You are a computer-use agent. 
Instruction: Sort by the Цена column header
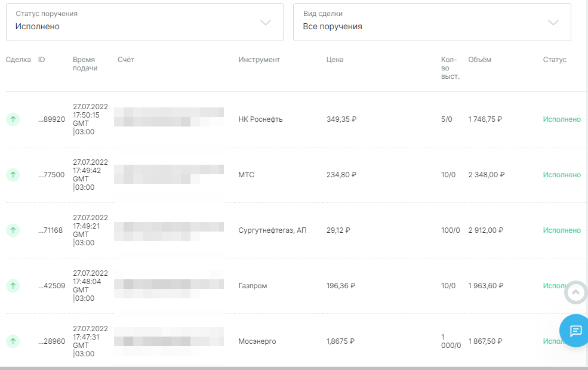335,60
